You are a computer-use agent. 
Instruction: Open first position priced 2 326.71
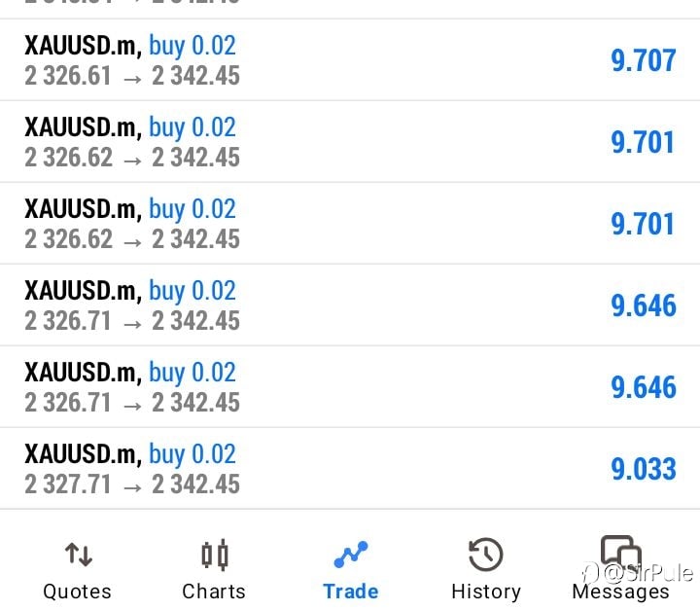pyautogui.click(x=350, y=305)
